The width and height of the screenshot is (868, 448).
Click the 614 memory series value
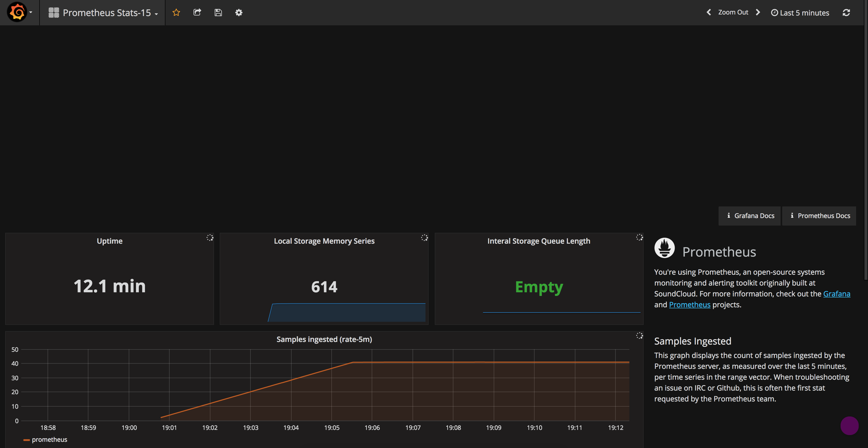click(x=324, y=287)
